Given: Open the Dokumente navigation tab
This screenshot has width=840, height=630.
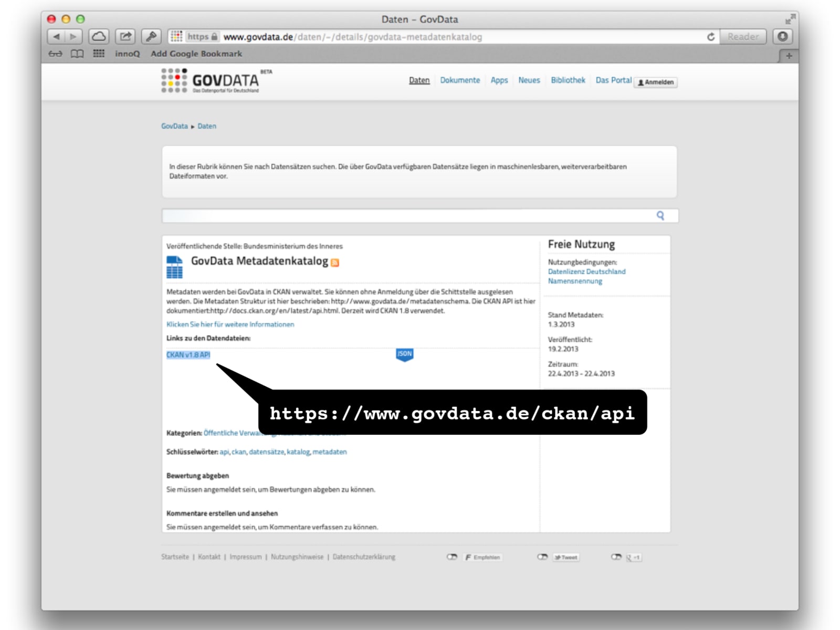Looking at the screenshot, I should click(460, 80).
